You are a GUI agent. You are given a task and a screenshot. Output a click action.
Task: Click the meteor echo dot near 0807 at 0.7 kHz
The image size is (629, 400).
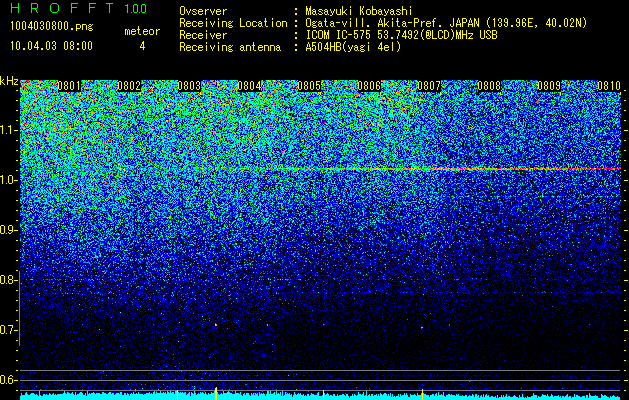pos(422,327)
